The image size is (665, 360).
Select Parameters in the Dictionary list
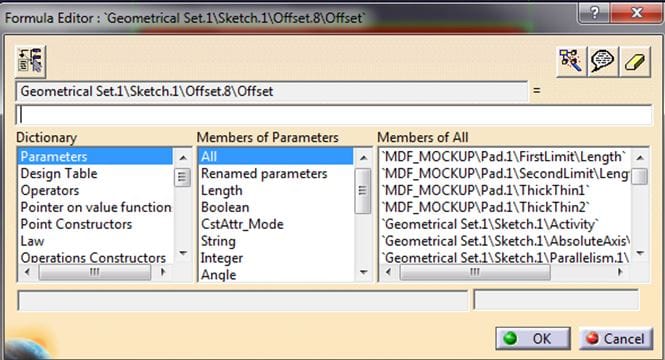pyautogui.click(x=95, y=156)
